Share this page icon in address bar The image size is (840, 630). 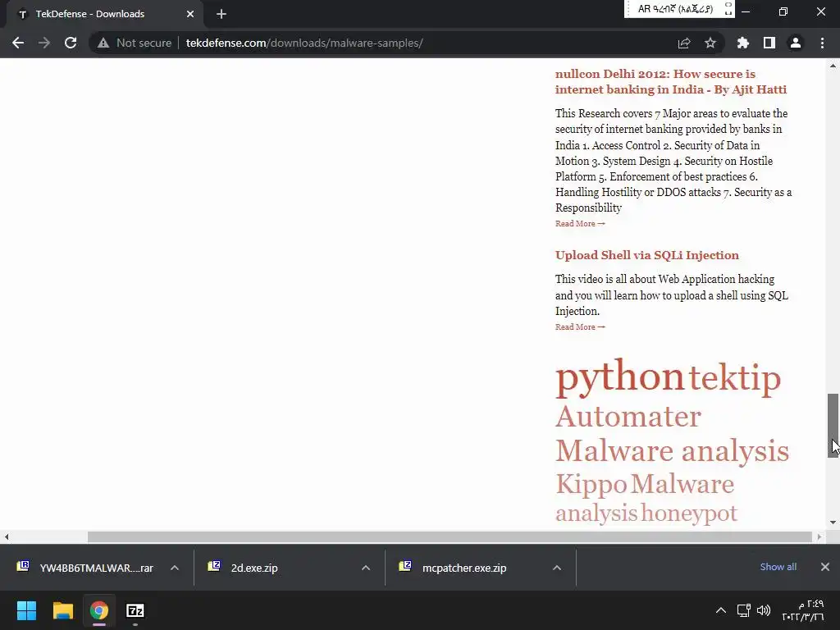pyautogui.click(x=684, y=43)
